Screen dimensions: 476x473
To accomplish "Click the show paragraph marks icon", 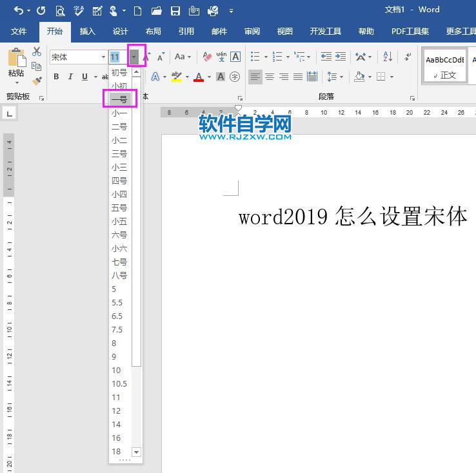I will point(408,57).
